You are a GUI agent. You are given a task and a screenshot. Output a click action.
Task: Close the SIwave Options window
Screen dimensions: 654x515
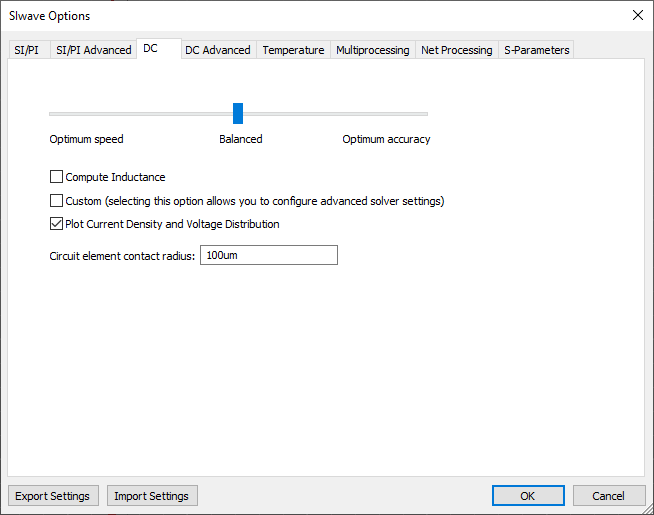click(x=637, y=15)
